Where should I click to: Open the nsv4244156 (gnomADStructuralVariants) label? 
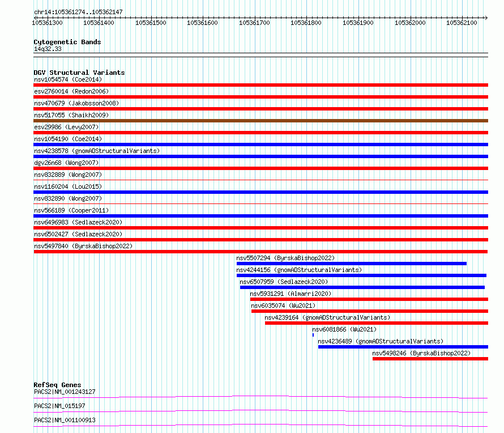(299, 270)
